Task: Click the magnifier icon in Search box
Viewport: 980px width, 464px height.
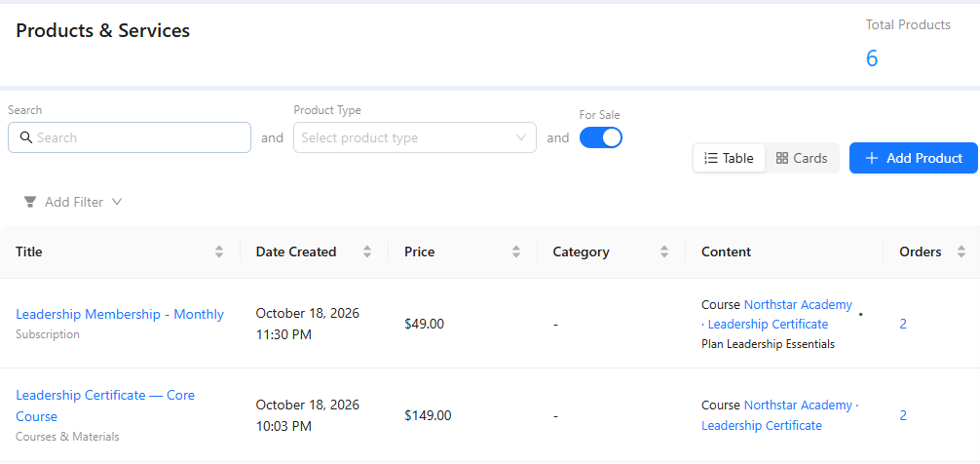Action: click(x=25, y=137)
